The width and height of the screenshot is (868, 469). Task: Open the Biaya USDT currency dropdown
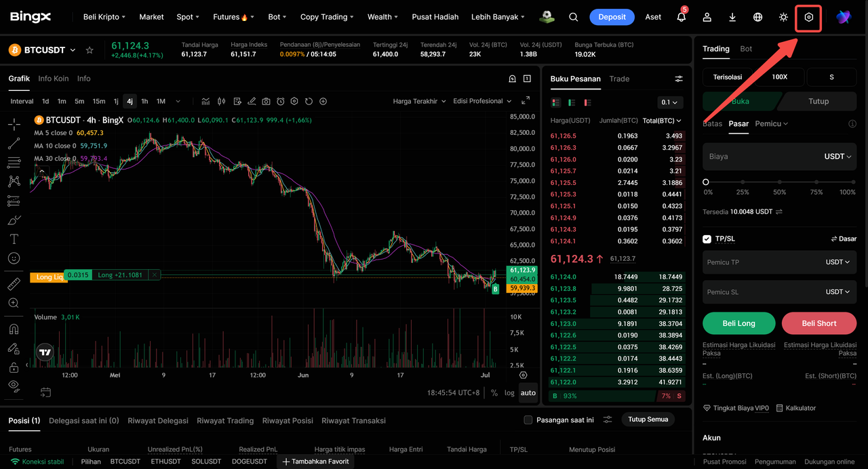[837, 157]
